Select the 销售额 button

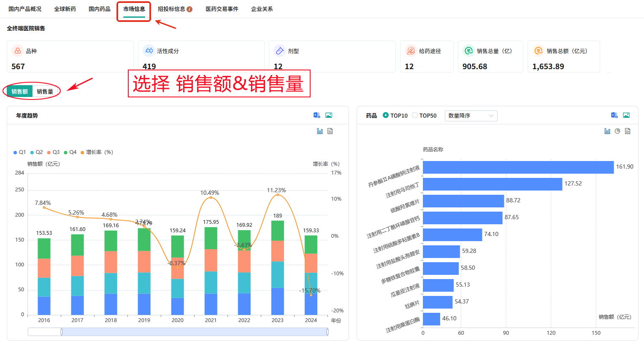[20, 91]
